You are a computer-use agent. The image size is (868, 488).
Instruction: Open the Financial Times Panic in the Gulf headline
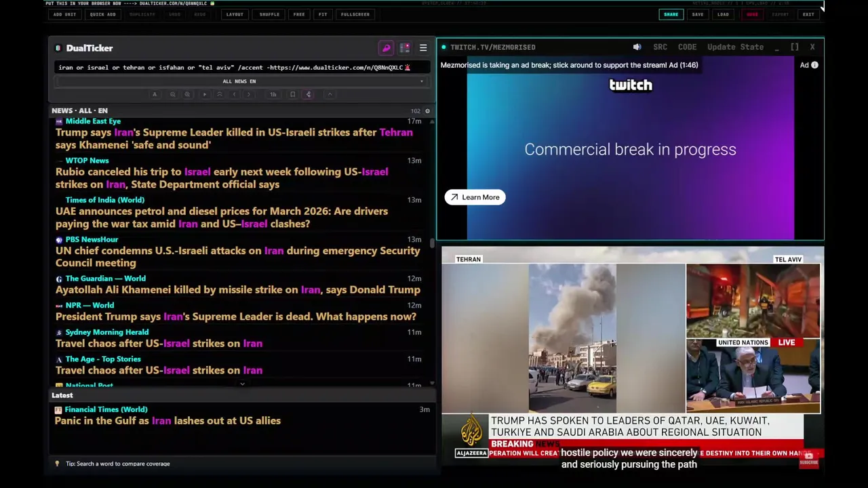pos(167,420)
